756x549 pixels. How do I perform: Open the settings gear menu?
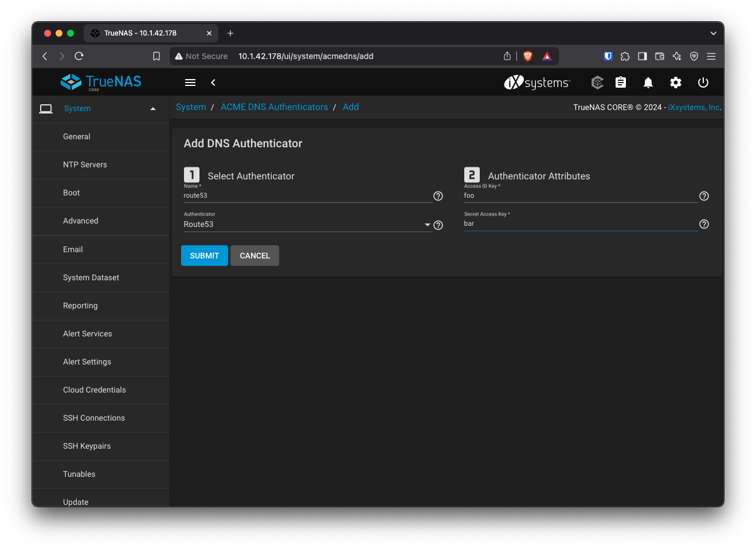676,83
